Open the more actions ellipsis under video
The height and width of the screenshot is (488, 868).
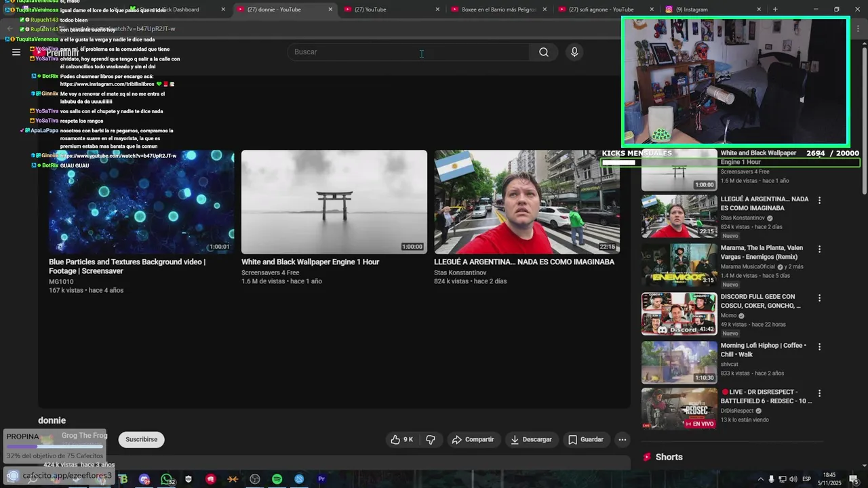tap(622, 440)
